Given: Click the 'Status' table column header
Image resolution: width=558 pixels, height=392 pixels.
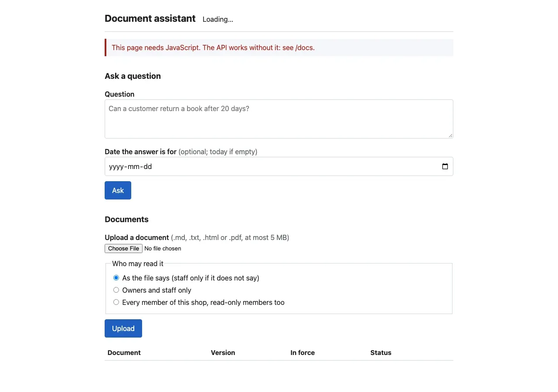Looking at the screenshot, I should (381, 353).
